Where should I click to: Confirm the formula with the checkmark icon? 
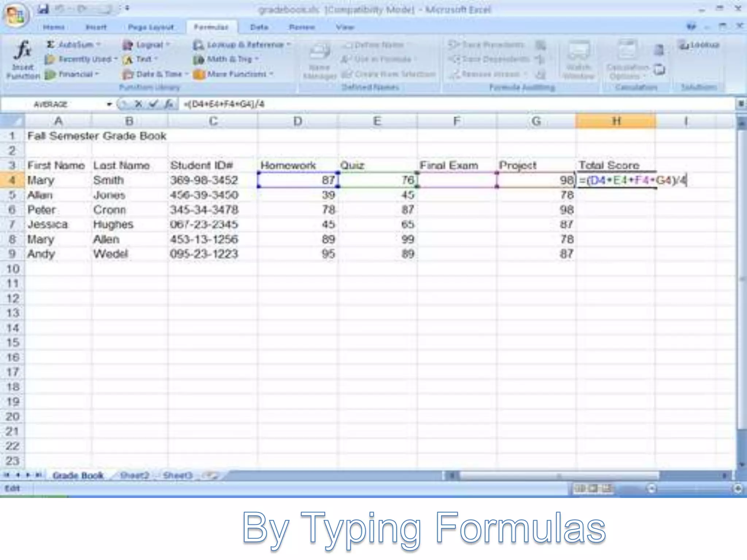[x=153, y=104]
